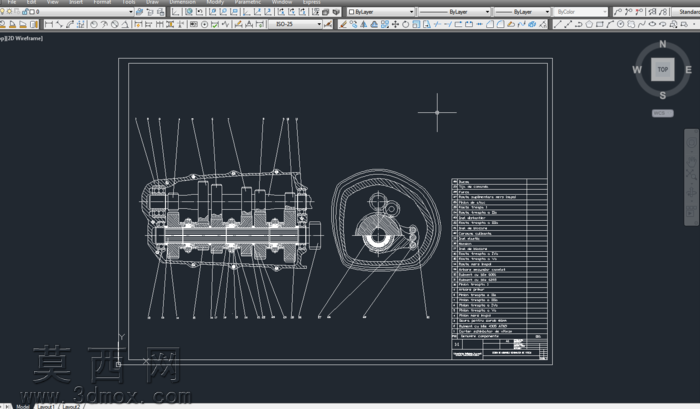Image resolution: width=700 pixels, height=409 pixels.
Task: Select the Radius dimension tool
Action: pos(94,24)
